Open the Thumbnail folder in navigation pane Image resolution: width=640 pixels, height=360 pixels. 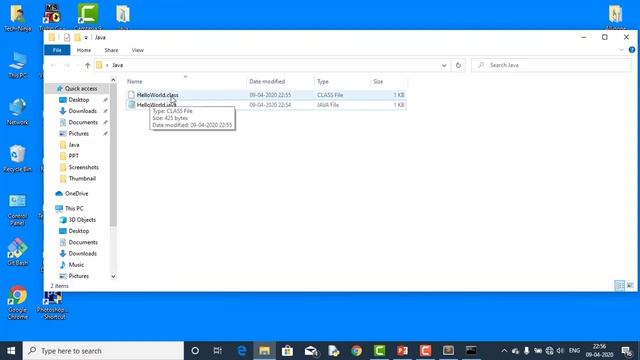[x=82, y=178]
